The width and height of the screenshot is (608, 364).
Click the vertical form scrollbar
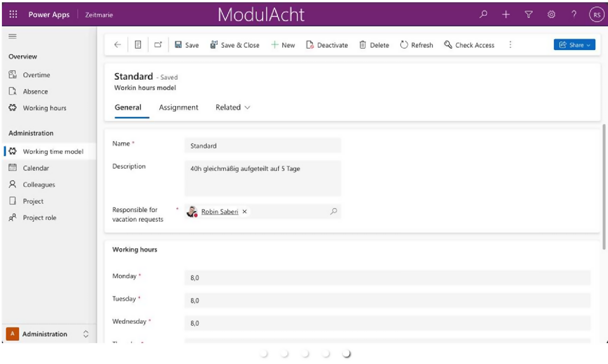(x=604, y=187)
